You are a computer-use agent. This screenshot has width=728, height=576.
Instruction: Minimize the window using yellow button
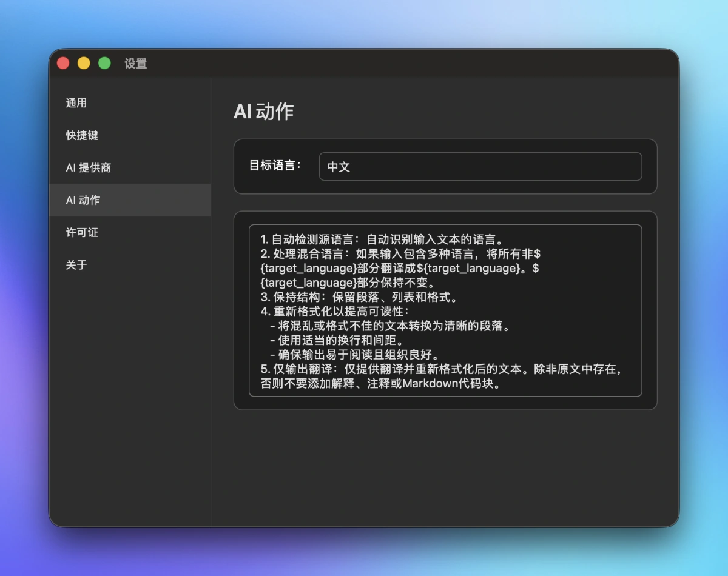click(84, 63)
